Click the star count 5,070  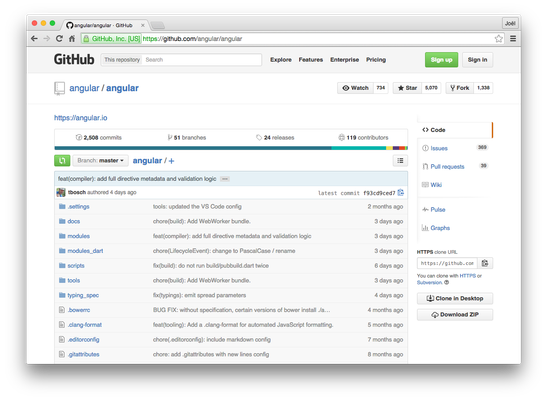(431, 88)
